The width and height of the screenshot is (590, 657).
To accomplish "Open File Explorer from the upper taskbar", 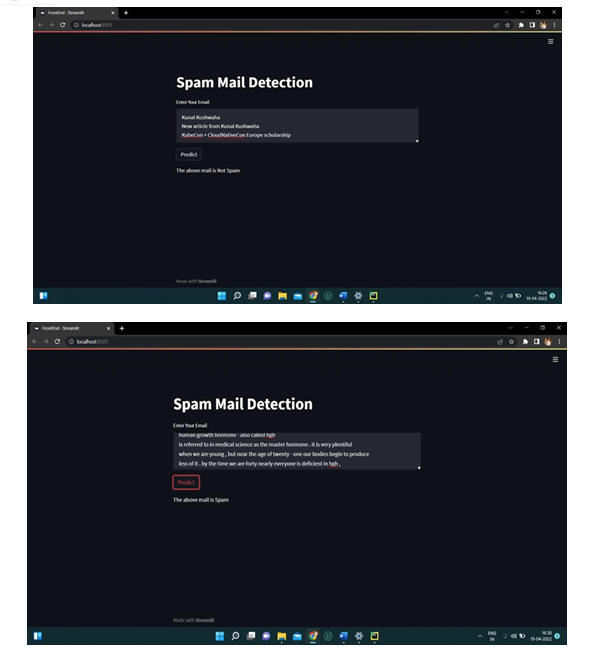I will click(282, 296).
